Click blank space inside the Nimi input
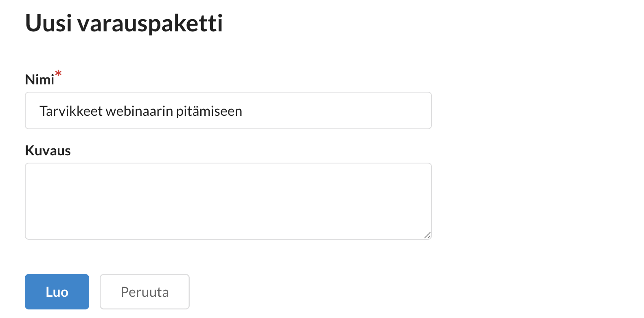The width and height of the screenshot is (644, 318). tap(338, 110)
